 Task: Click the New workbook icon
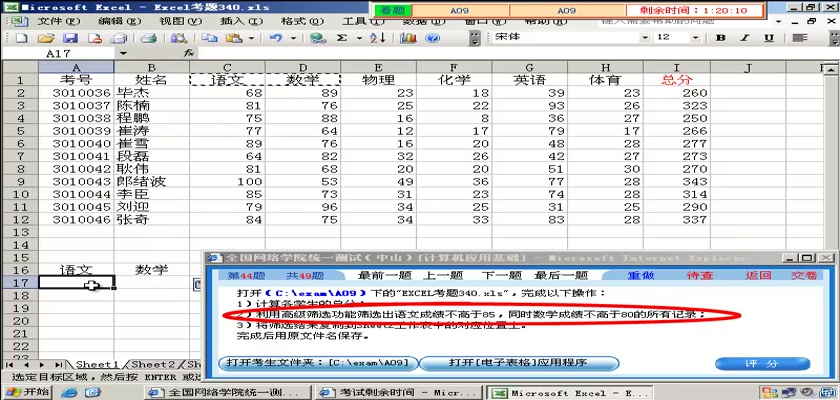tap(20, 38)
